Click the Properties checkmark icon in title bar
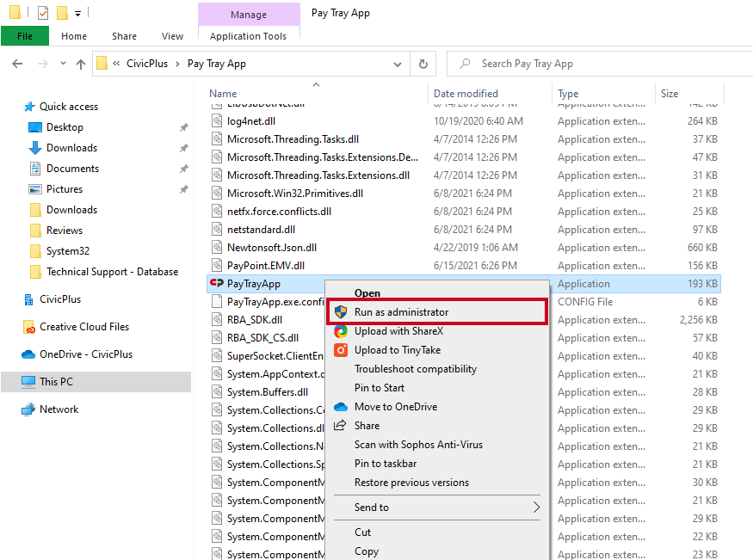Screen dimensions: 753x560 pyautogui.click(x=43, y=13)
